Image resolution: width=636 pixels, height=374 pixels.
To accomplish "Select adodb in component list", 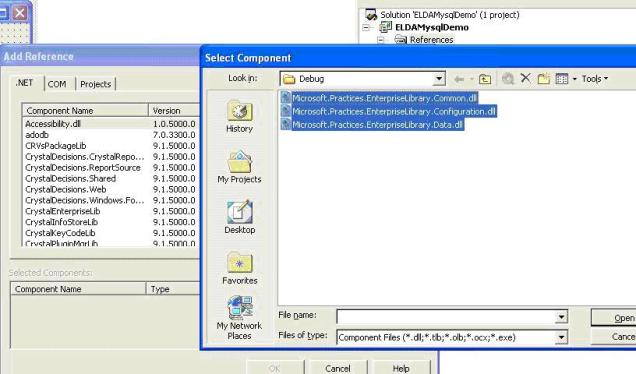I will [37, 135].
